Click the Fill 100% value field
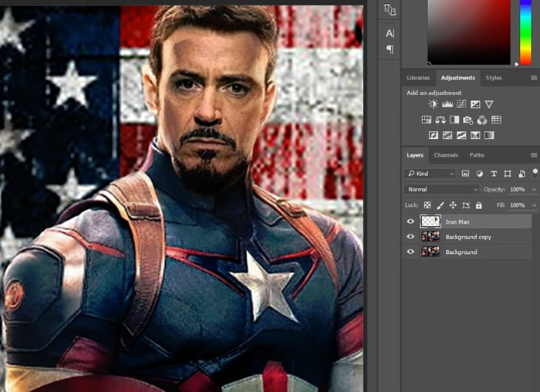 coord(518,205)
